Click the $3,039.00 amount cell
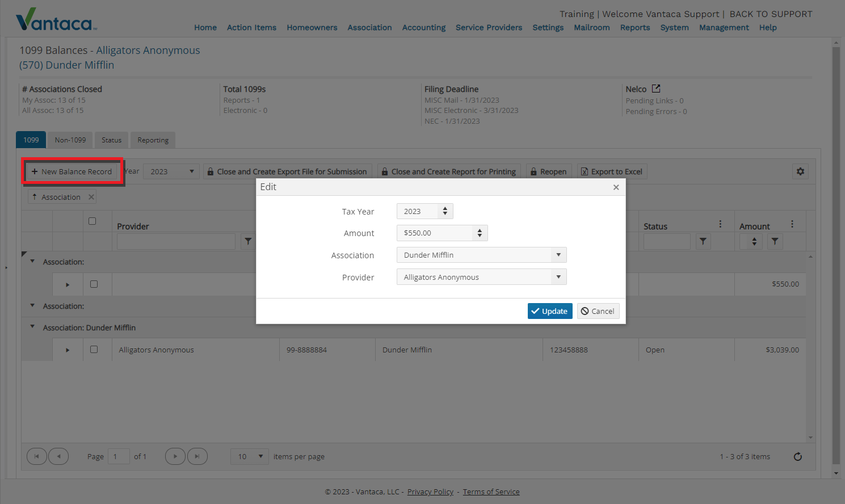The height and width of the screenshot is (504, 845). click(770, 350)
